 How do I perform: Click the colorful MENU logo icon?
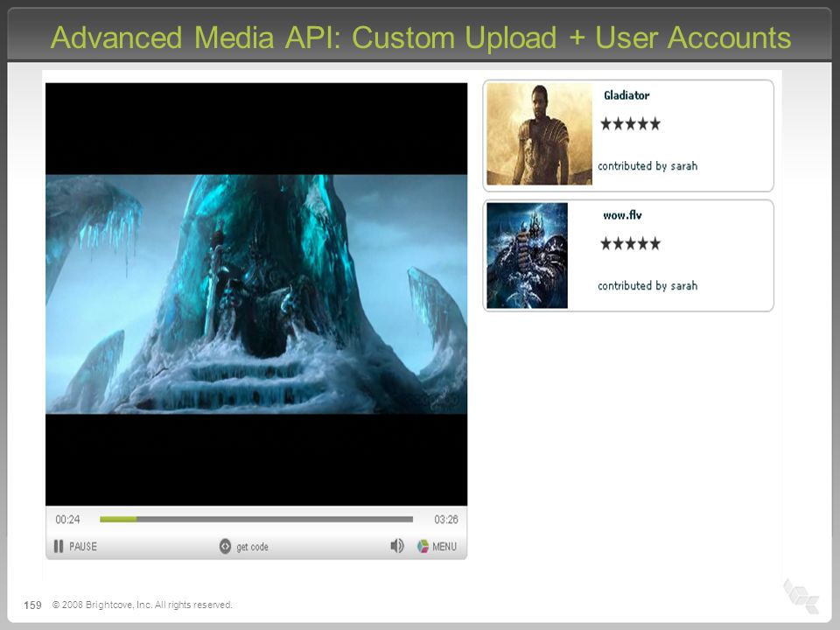[x=423, y=546]
